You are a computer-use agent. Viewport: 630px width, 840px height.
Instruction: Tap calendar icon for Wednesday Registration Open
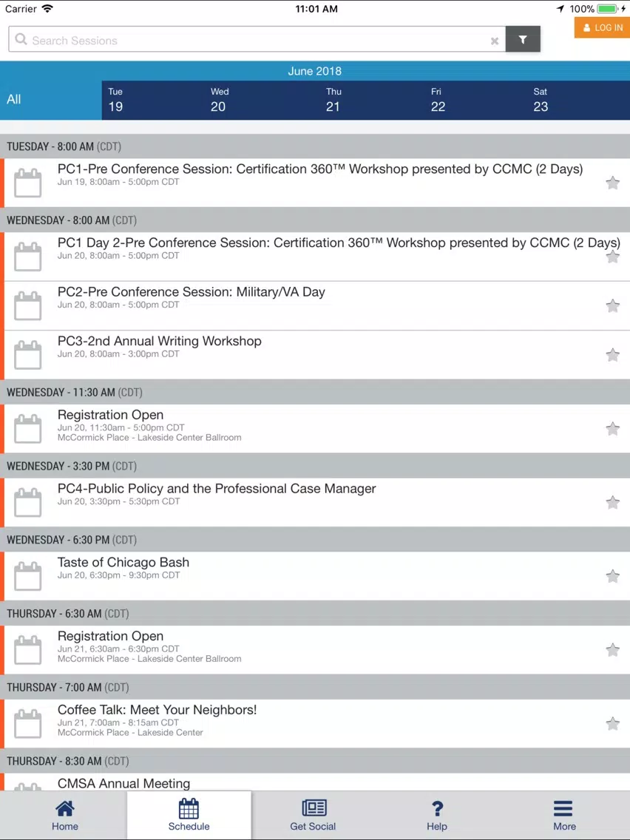(x=28, y=429)
